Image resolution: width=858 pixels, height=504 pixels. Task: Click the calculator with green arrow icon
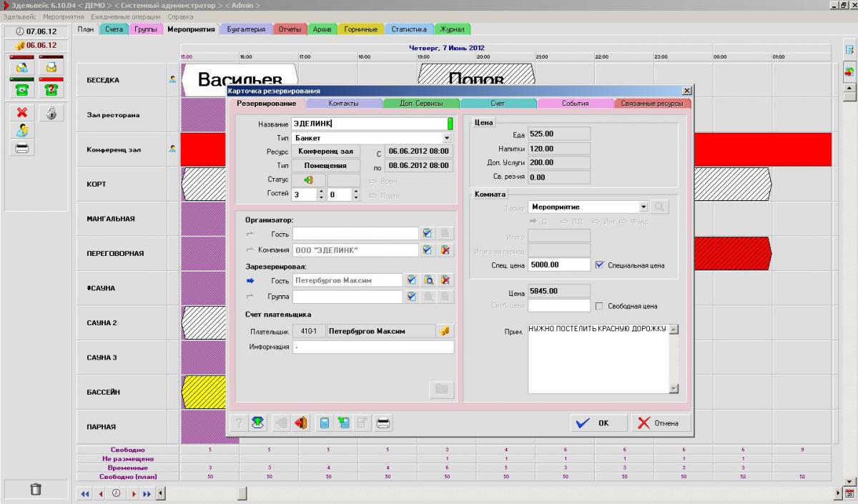pyautogui.click(x=344, y=423)
